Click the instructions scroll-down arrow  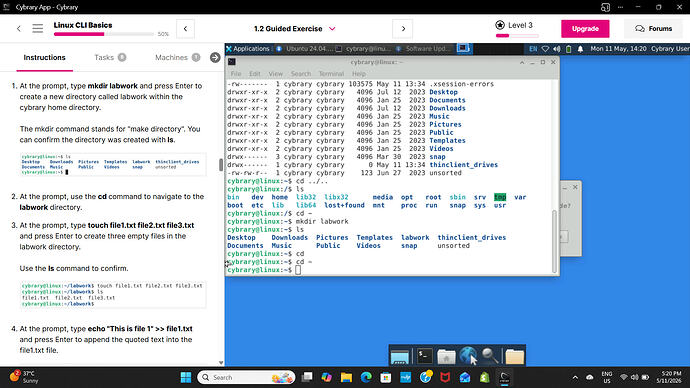221,363
